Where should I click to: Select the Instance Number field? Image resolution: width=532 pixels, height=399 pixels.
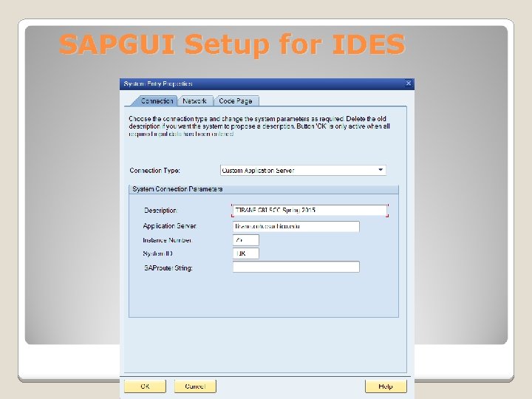(245, 240)
